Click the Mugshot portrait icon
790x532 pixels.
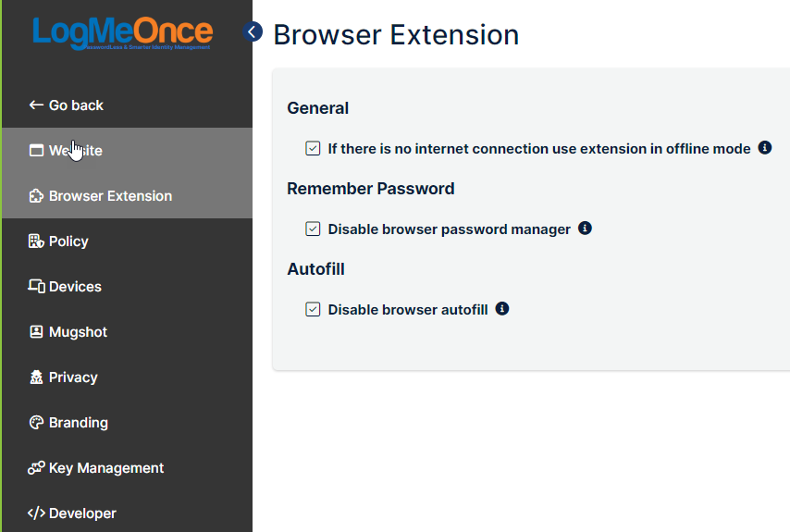36,331
